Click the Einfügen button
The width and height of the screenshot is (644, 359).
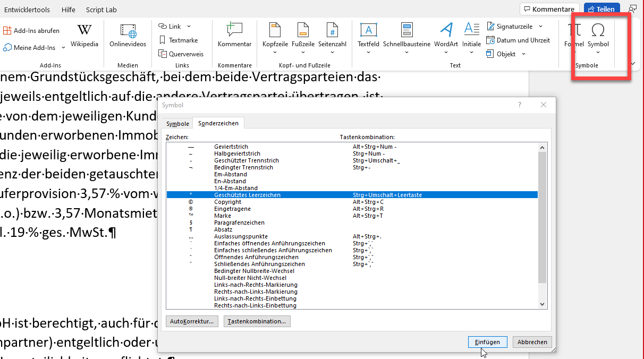click(487, 342)
